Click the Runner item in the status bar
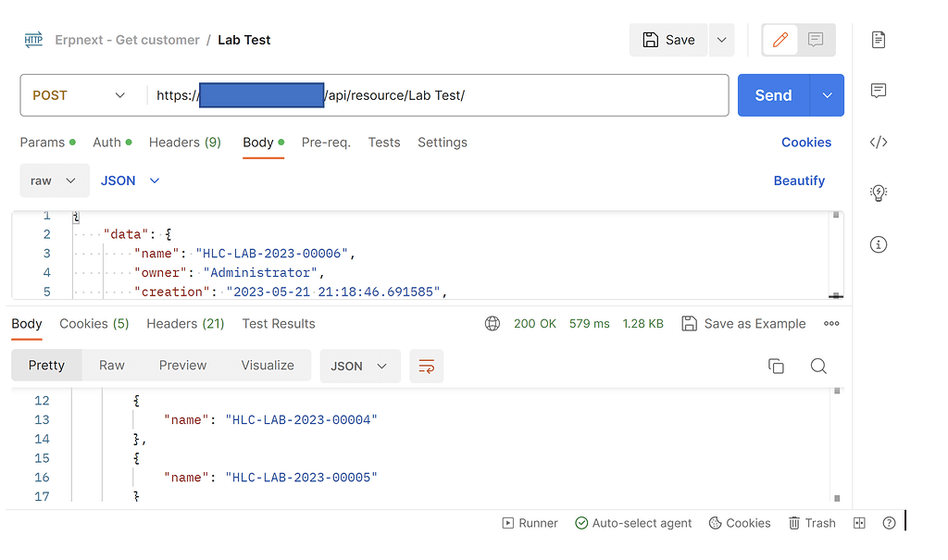Viewport: 948px width, 560px height. 530,524
